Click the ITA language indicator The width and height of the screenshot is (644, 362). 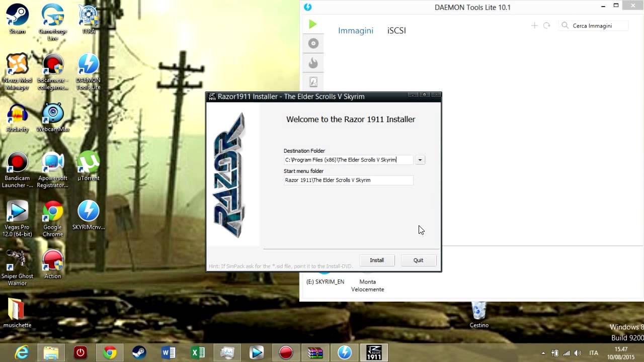(x=594, y=353)
